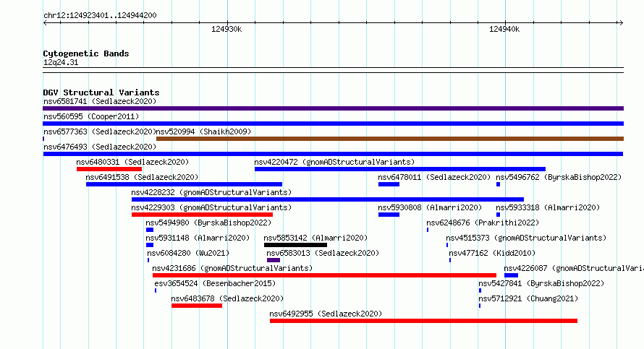Click the red nsv6480331 variant bar
This screenshot has width=644, height=349.
coord(109,169)
